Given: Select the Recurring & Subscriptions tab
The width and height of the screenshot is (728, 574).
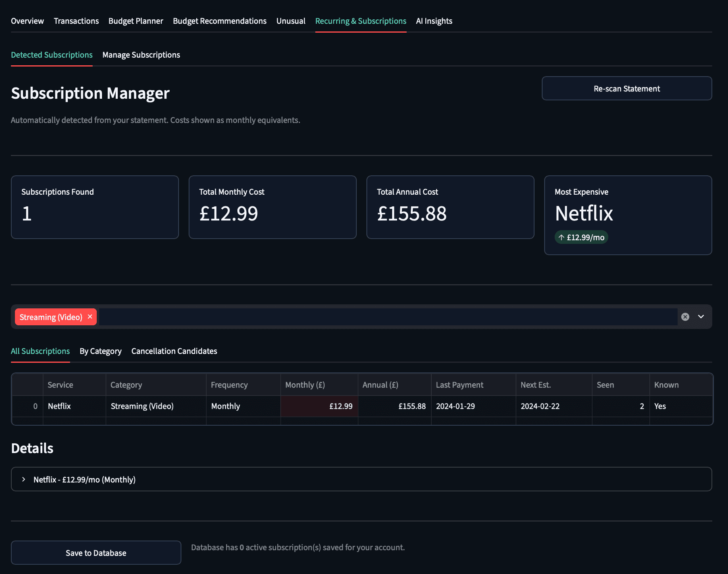Looking at the screenshot, I should point(361,21).
